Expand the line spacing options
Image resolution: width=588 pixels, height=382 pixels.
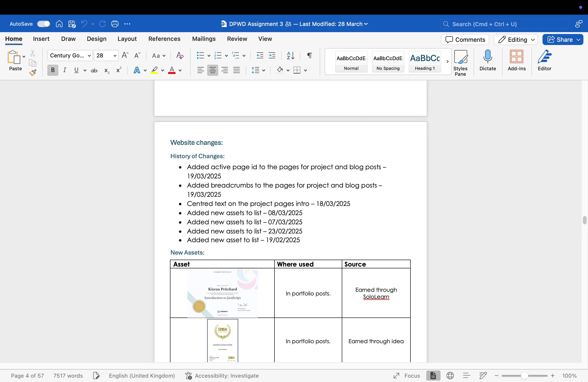coord(264,70)
